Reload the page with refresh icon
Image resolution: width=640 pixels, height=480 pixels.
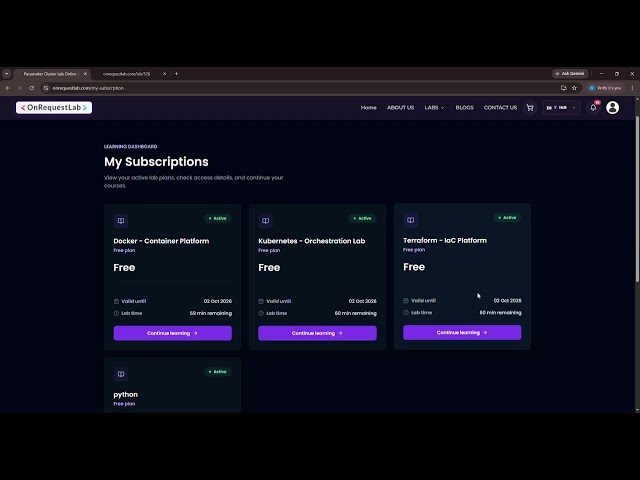pyautogui.click(x=31, y=88)
